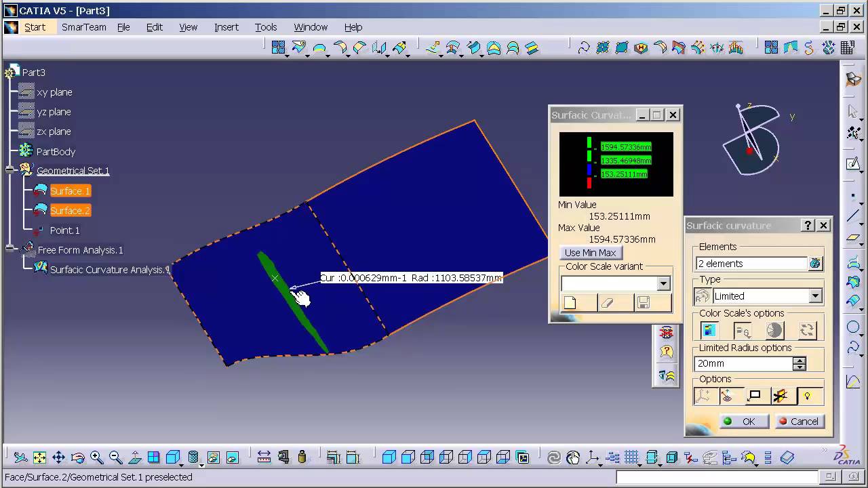Adjust the Limited Radius spinner arrows
Viewport: 868px width, 488px height.
pos(800,363)
